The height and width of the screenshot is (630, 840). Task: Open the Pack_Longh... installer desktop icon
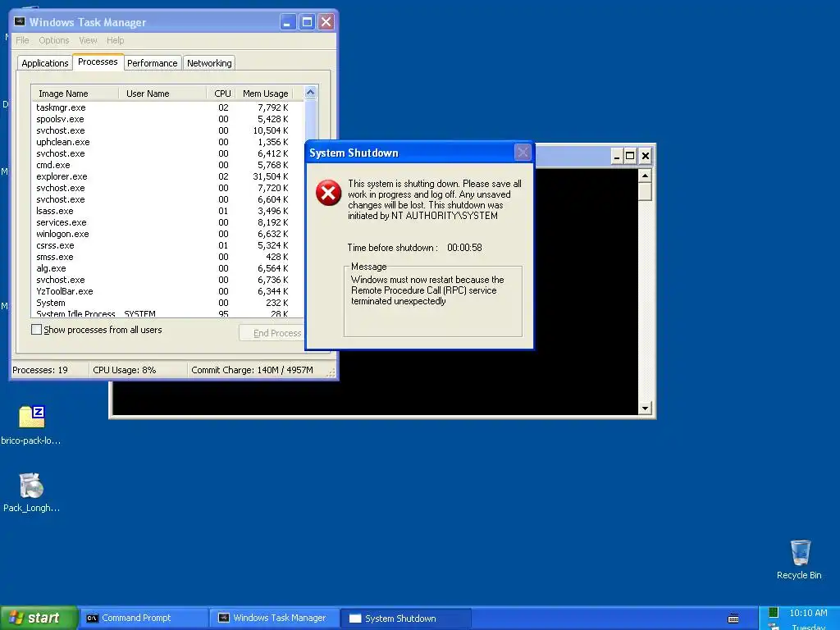(31, 486)
